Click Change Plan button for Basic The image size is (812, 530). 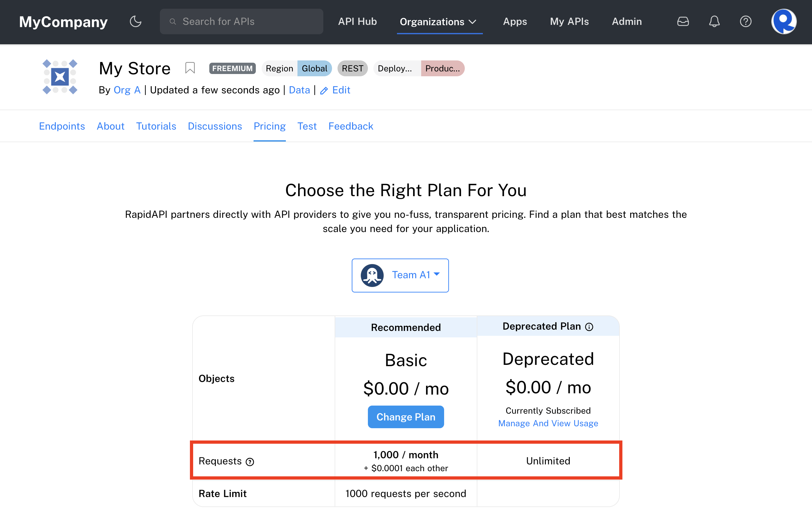[x=406, y=417]
